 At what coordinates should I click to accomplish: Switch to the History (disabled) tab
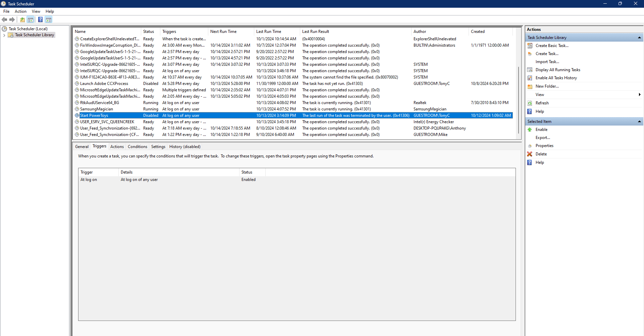[185, 147]
